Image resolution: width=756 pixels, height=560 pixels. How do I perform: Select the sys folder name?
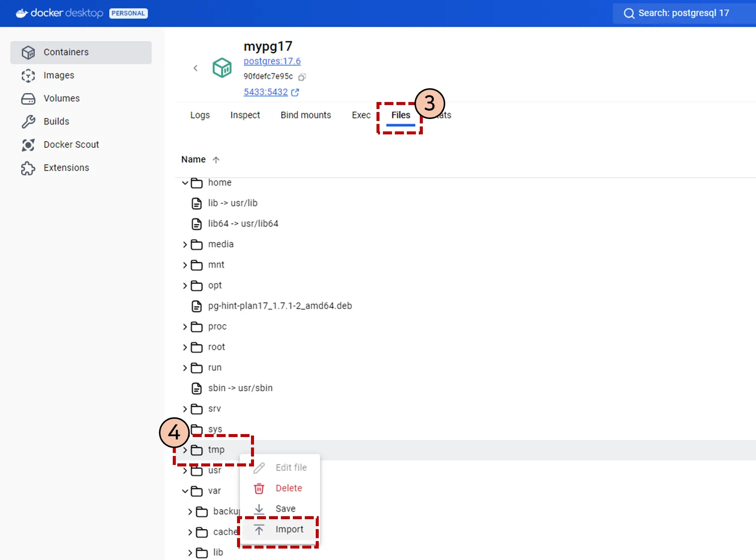pyautogui.click(x=215, y=429)
